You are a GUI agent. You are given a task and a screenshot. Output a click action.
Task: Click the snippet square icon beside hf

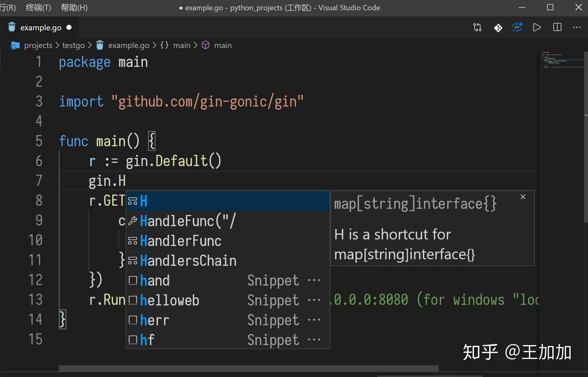tap(132, 340)
